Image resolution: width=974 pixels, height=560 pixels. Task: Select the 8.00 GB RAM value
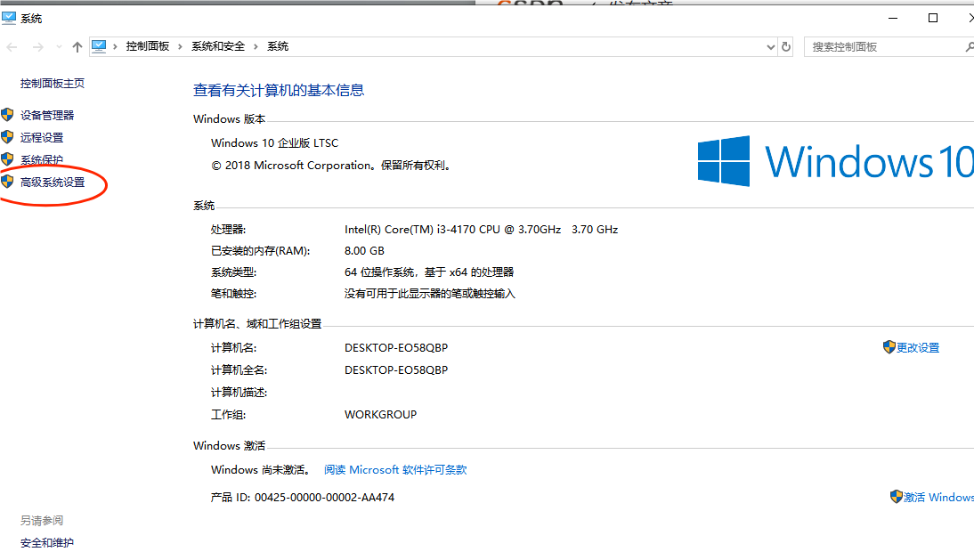pyautogui.click(x=365, y=251)
